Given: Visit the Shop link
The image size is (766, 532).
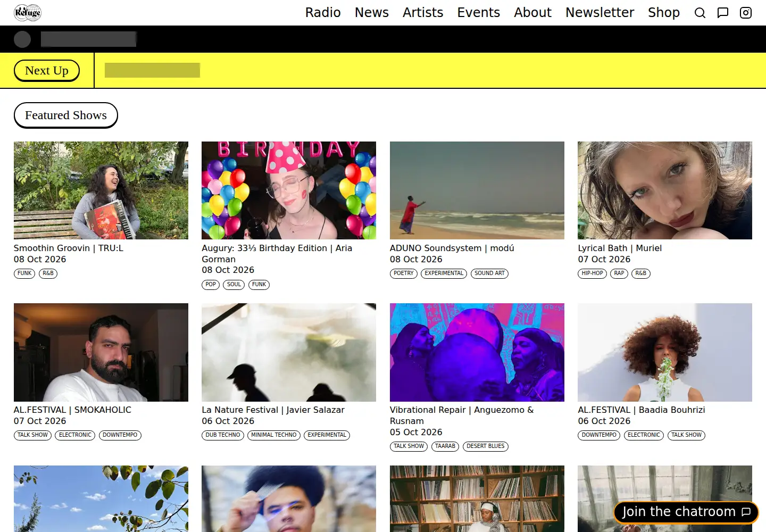Looking at the screenshot, I should point(664,12).
